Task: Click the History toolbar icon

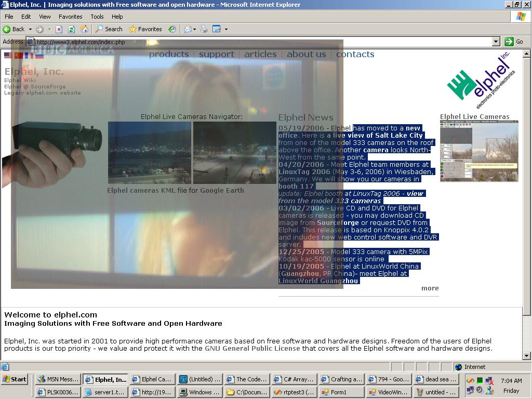Action: [x=172, y=29]
